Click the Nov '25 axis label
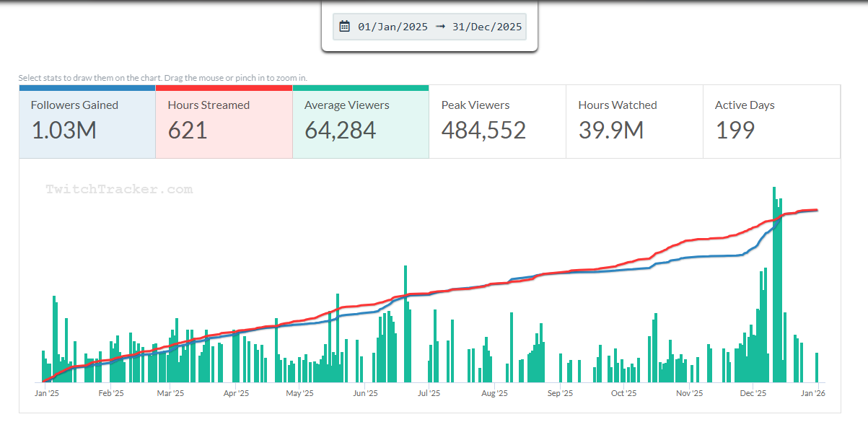Image resolution: width=868 pixels, height=422 pixels. tap(689, 393)
